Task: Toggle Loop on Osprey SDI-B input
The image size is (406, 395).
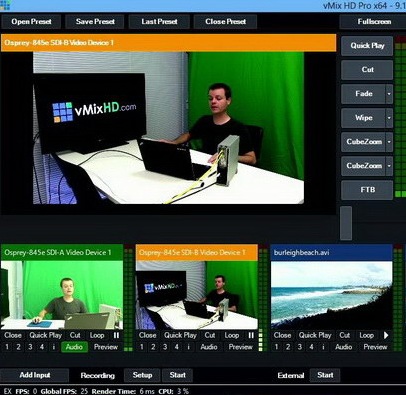Action: click(x=231, y=335)
